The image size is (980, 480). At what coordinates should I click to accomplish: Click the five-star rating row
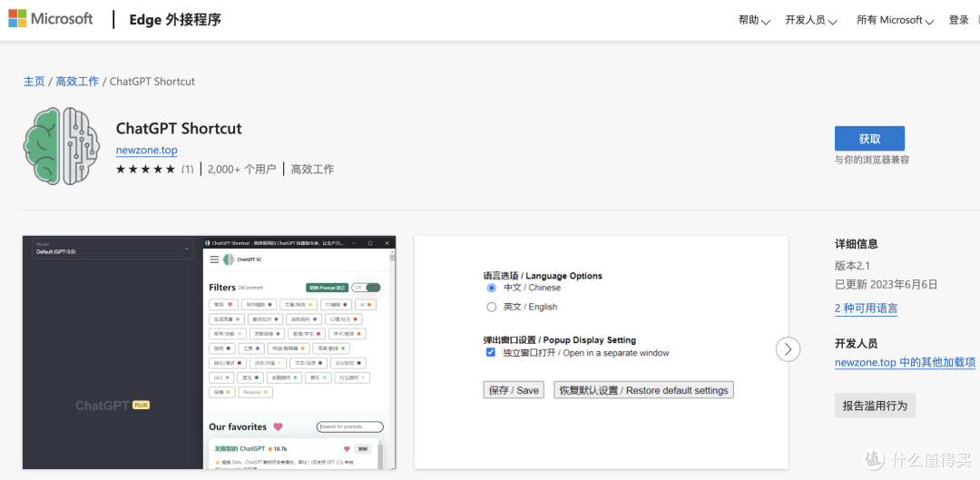[145, 169]
